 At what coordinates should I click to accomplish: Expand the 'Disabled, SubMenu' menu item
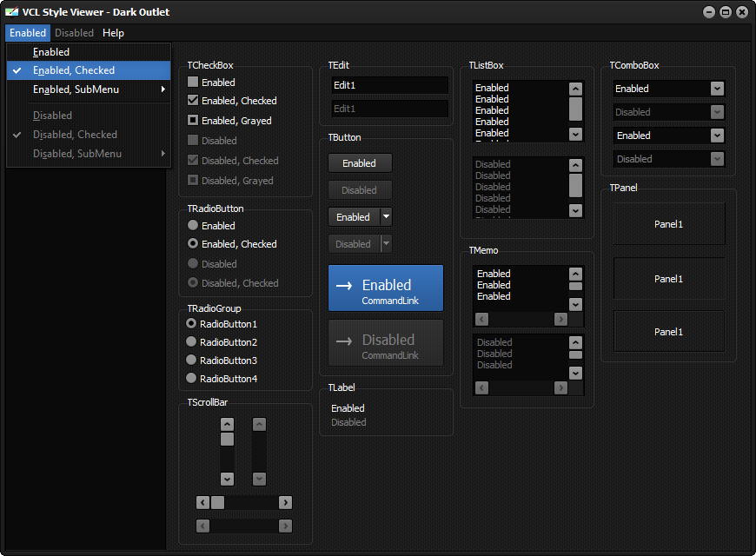click(x=89, y=154)
